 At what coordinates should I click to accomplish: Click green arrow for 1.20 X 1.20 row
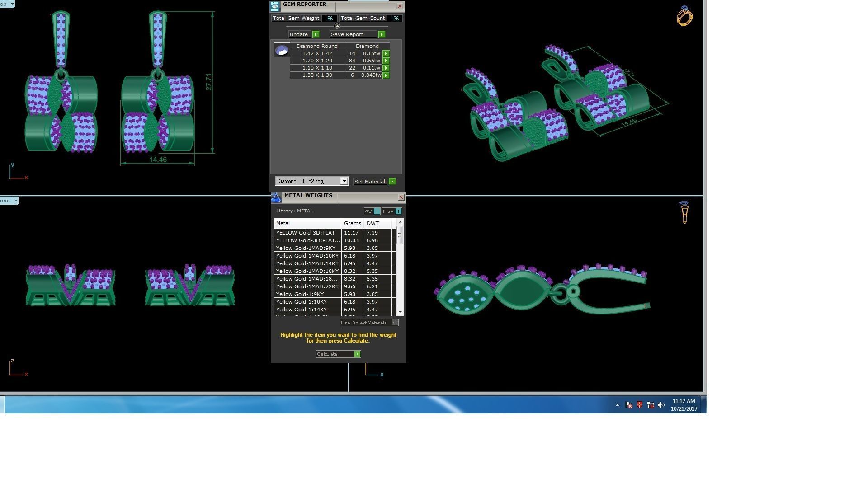(386, 61)
